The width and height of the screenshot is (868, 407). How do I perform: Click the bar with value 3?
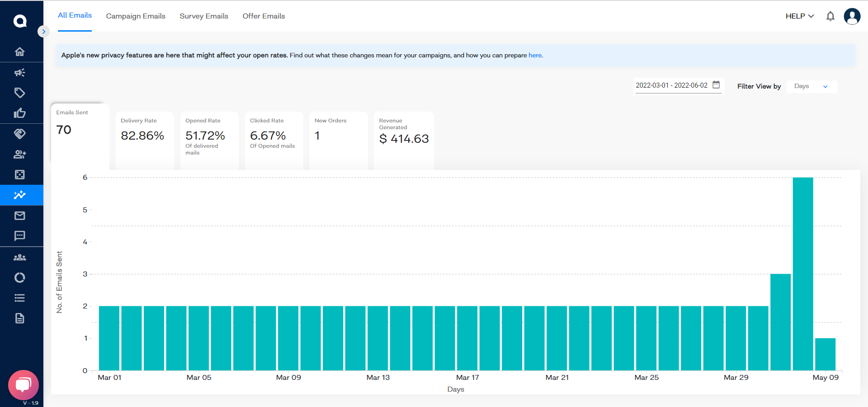click(x=781, y=322)
